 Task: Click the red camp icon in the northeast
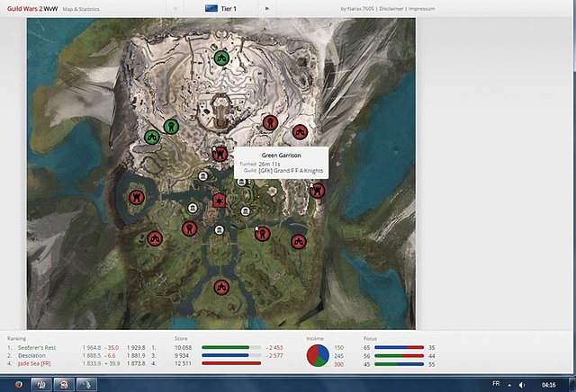pyautogui.click(x=301, y=132)
